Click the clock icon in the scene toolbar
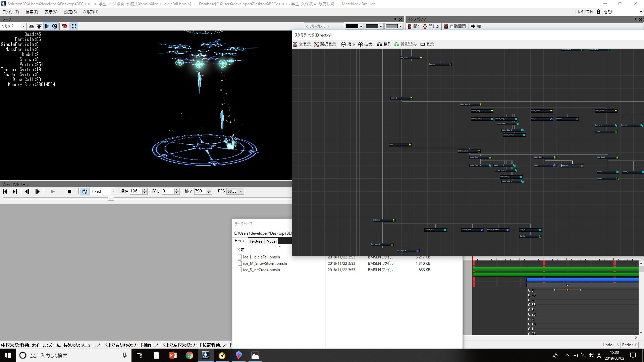 pos(55,26)
